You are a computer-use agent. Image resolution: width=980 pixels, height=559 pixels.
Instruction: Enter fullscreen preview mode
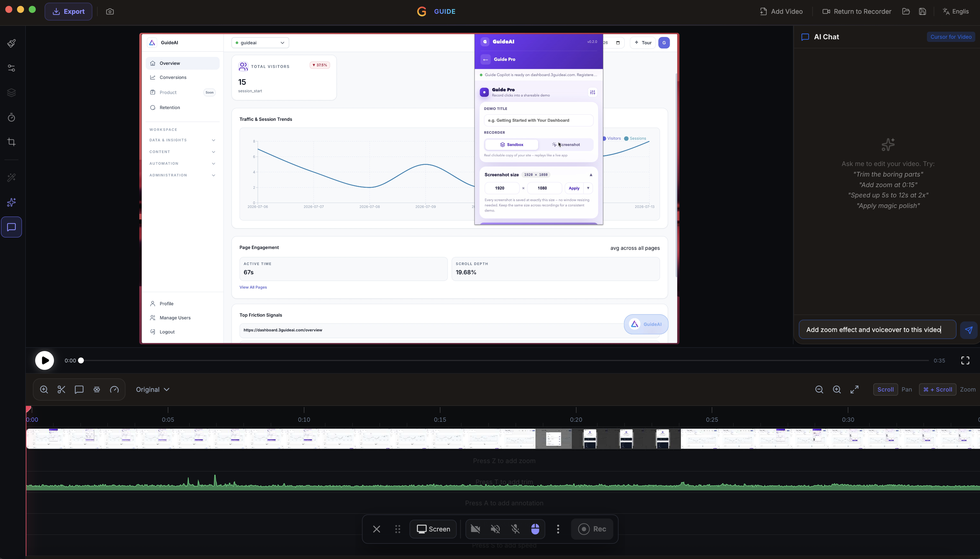pyautogui.click(x=965, y=360)
